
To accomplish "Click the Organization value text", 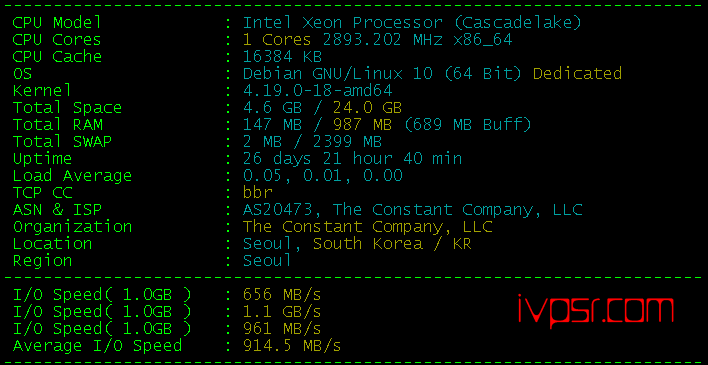I will tap(368, 226).
